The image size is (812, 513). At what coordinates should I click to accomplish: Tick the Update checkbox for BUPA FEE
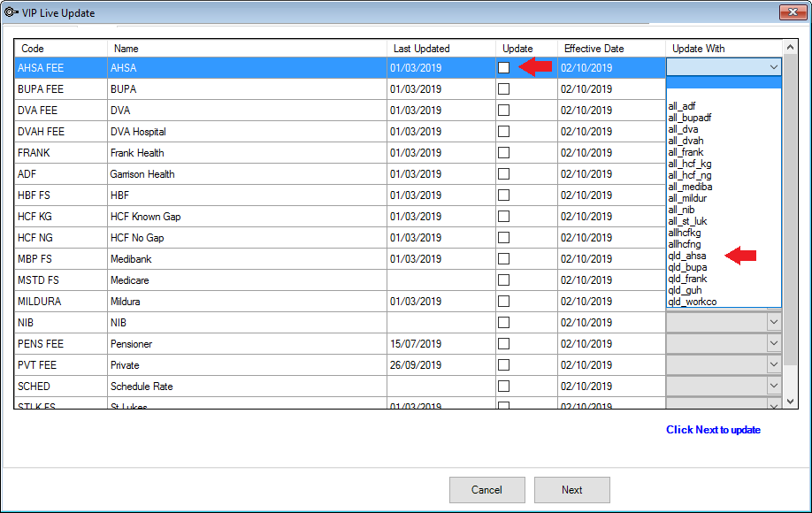[503, 89]
